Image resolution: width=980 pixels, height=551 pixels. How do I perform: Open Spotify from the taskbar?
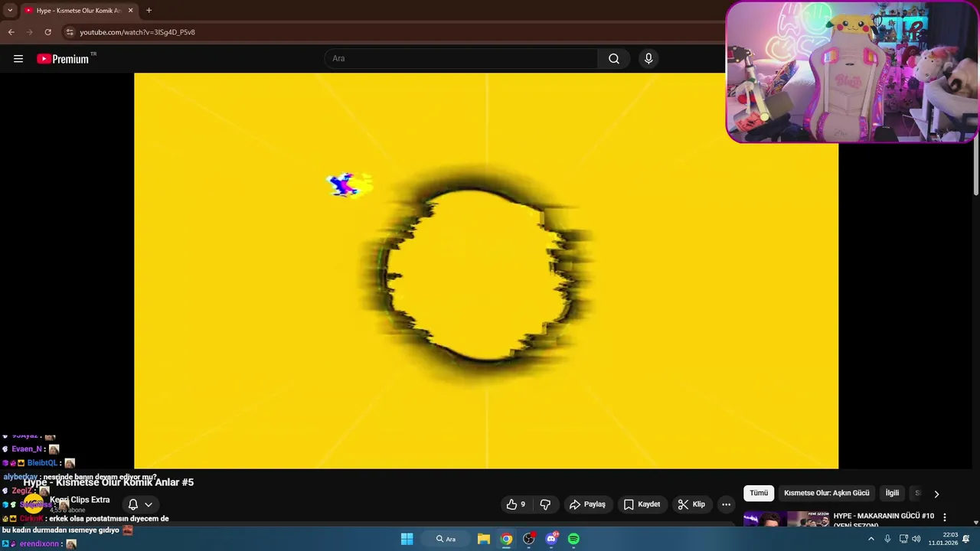point(573,539)
